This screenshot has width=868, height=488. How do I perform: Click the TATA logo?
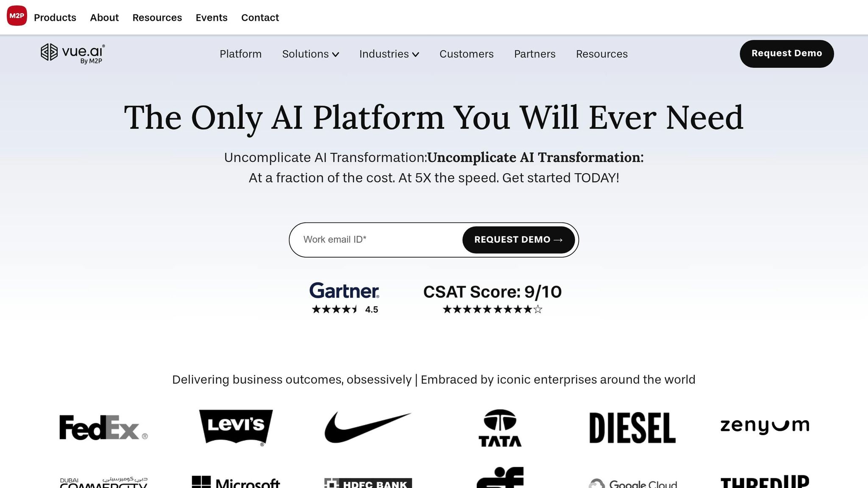coord(500,428)
